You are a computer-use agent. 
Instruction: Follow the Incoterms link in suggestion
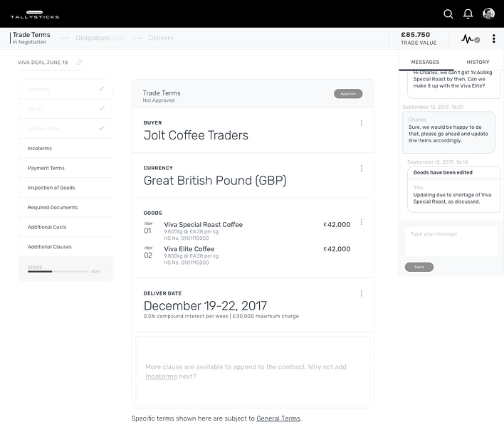(161, 376)
